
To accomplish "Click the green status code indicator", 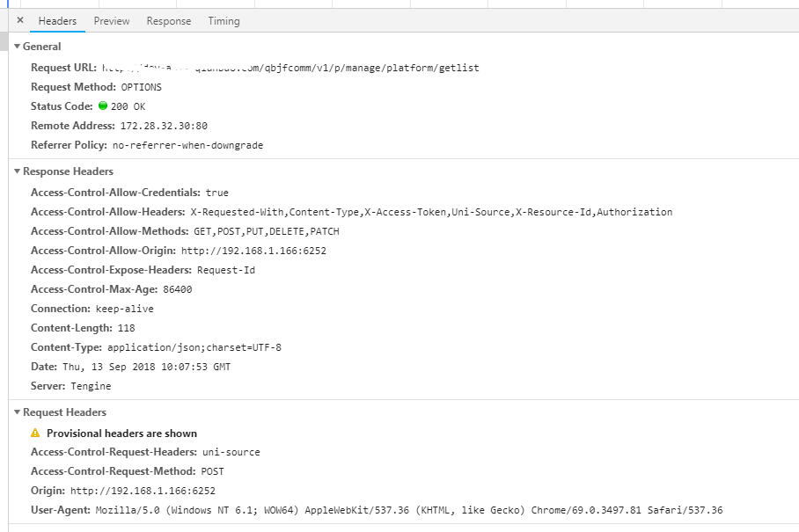I will [103, 106].
